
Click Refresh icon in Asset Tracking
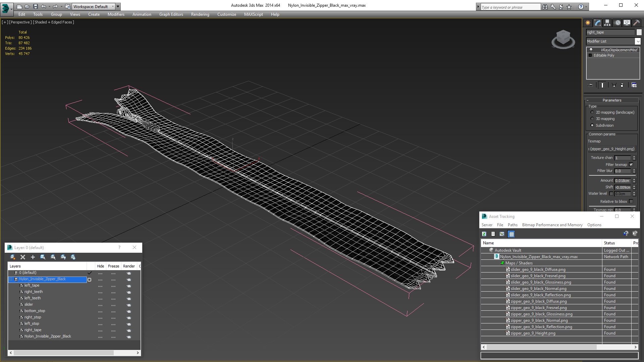(x=484, y=234)
